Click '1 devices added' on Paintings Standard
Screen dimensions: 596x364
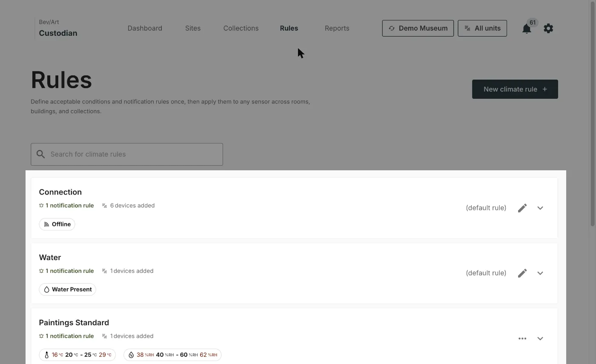pyautogui.click(x=128, y=336)
